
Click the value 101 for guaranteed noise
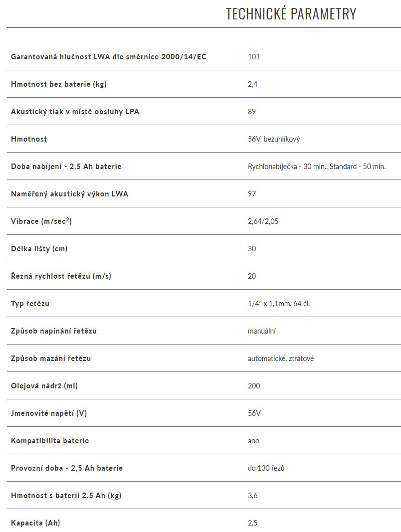click(x=254, y=57)
